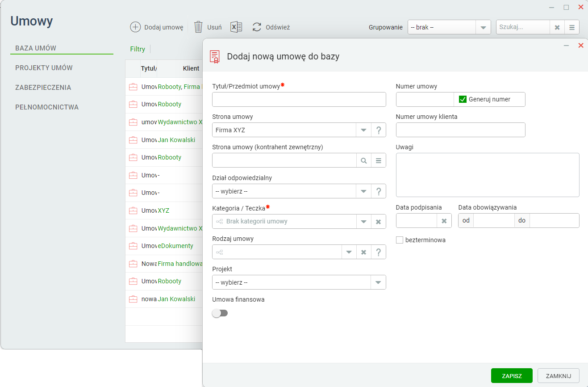
Task: Expand the Kategoria / Teczka dropdown arrow
Action: (364, 222)
